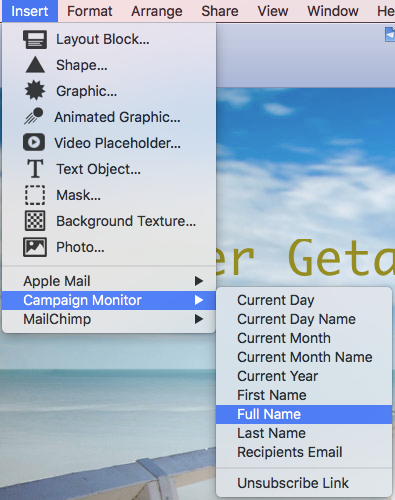Insert First Name placeholder
395x500 pixels.
pos(304,395)
